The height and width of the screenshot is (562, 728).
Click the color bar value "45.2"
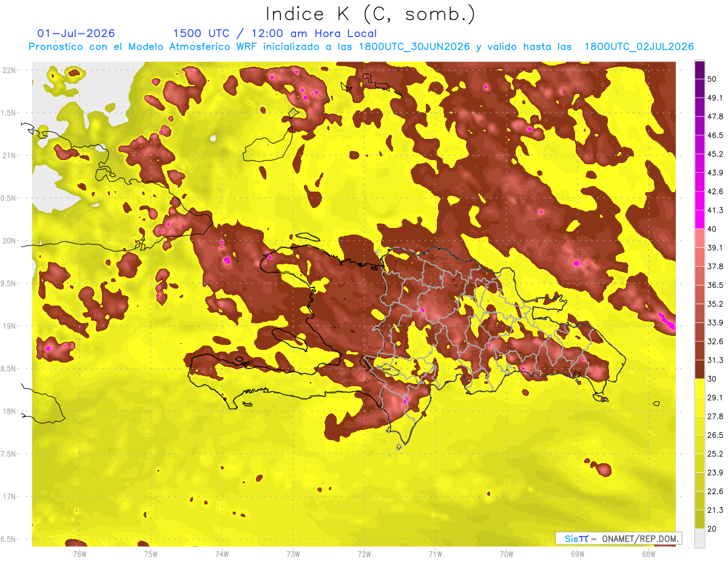tap(715, 154)
